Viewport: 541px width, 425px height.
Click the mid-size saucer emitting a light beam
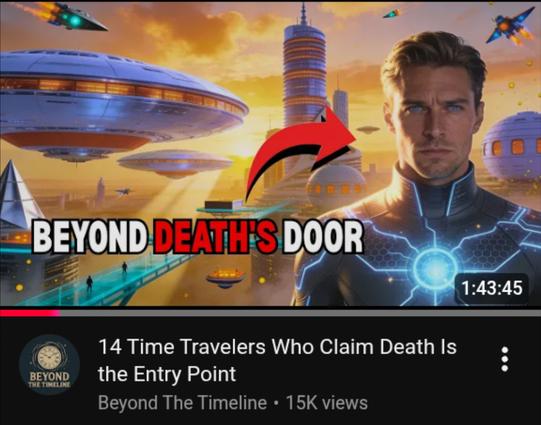[175, 164]
